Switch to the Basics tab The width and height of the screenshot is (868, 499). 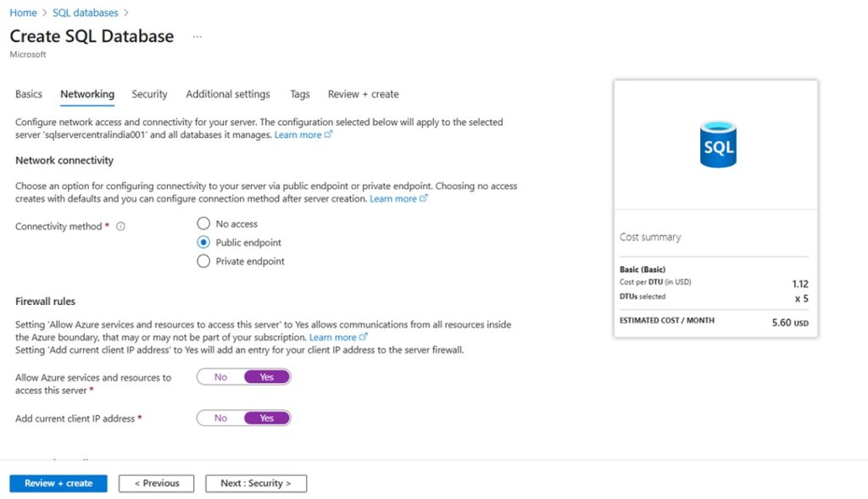click(x=29, y=94)
